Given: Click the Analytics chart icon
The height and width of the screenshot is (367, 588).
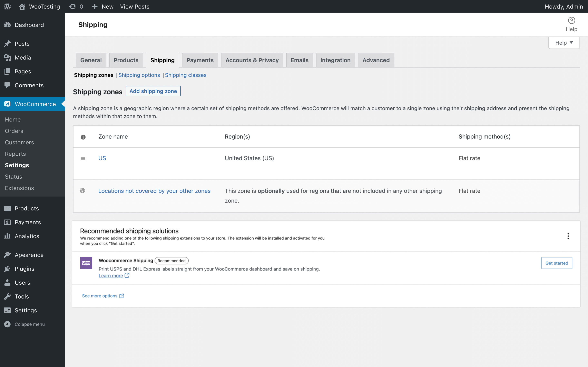Looking at the screenshot, I should coord(8,236).
